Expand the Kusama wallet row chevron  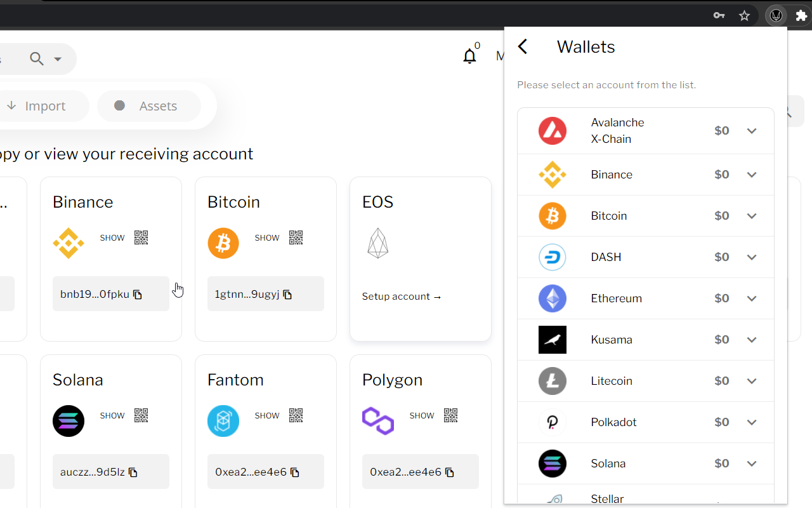(752, 340)
